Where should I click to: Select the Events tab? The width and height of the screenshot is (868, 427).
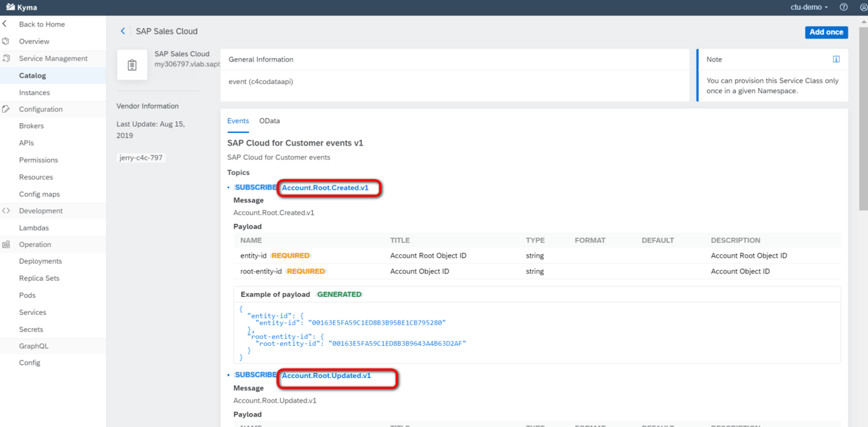[238, 120]
